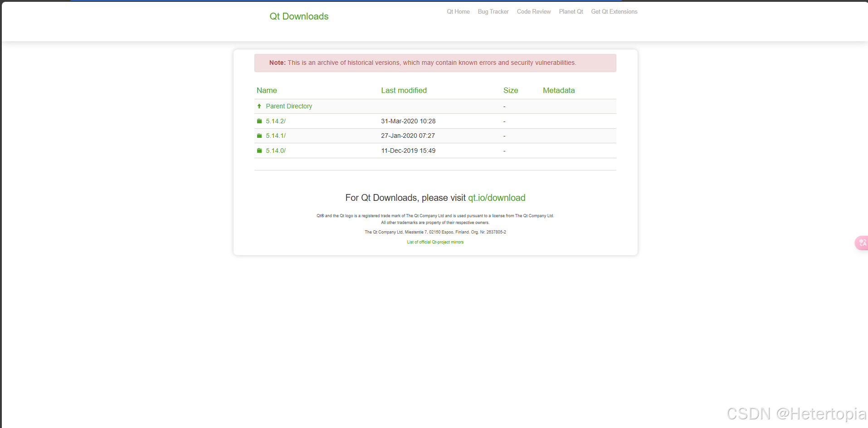Open the Qt Downloads title link
The image size is (868, 428).
coord(299,16)
